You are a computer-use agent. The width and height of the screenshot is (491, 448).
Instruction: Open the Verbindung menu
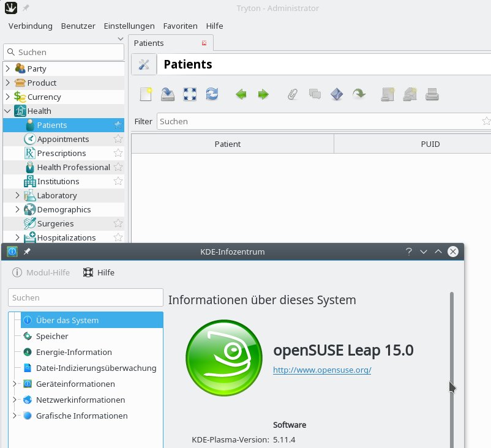pyautogui.click(x=31, y=26)
